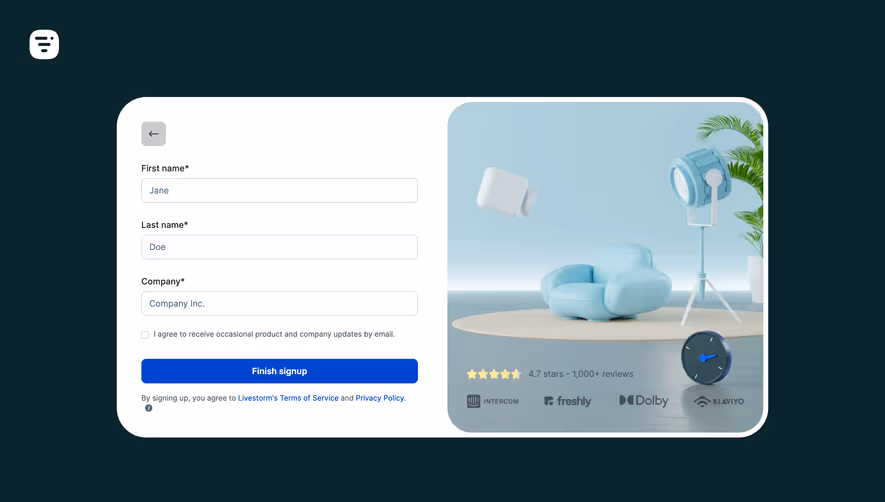Click the Intercom logo
Screen dimensions: 885x502
point(493,401)
